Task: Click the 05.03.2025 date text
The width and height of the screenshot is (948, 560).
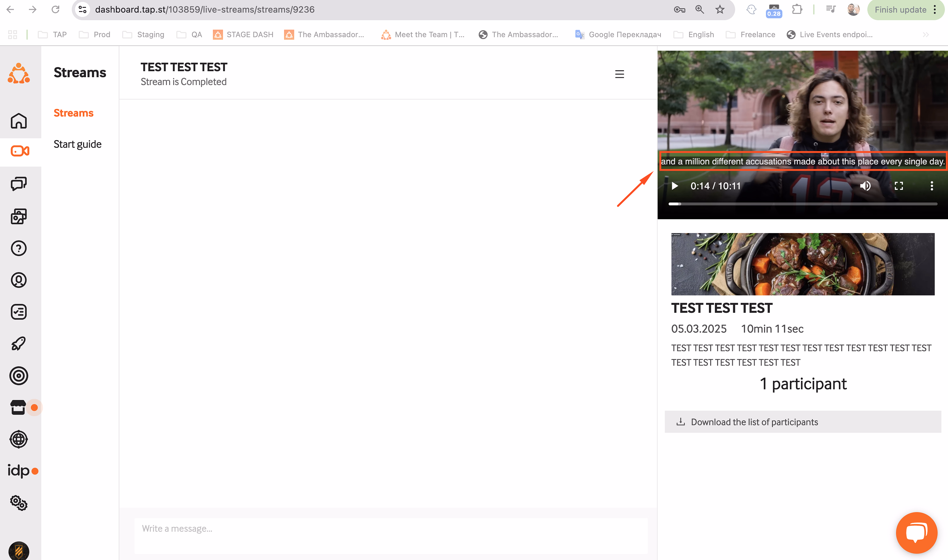Action: tap(699, 329)
